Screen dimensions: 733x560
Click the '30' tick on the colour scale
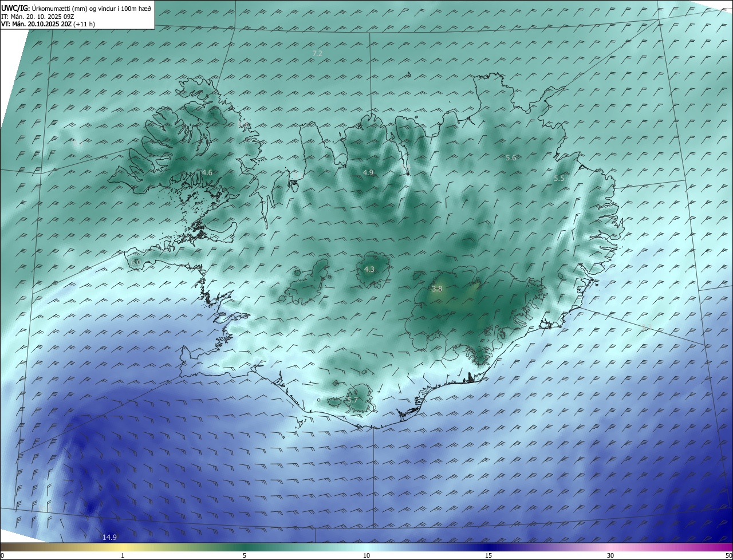tap(610, 555)
